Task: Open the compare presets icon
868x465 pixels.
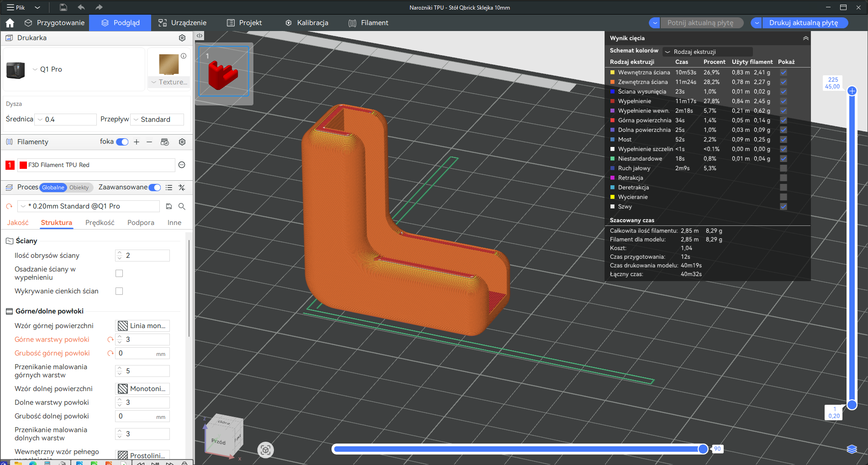Action: [x=182, y=188]
